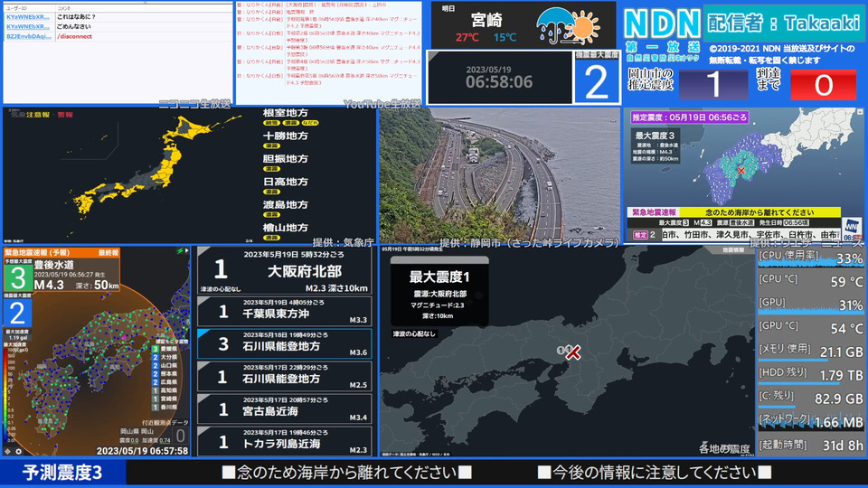This screenshot has width=868, height=488.
Task: Click the HDD 残り 1.79 TB value
Action: click(841, 376)
